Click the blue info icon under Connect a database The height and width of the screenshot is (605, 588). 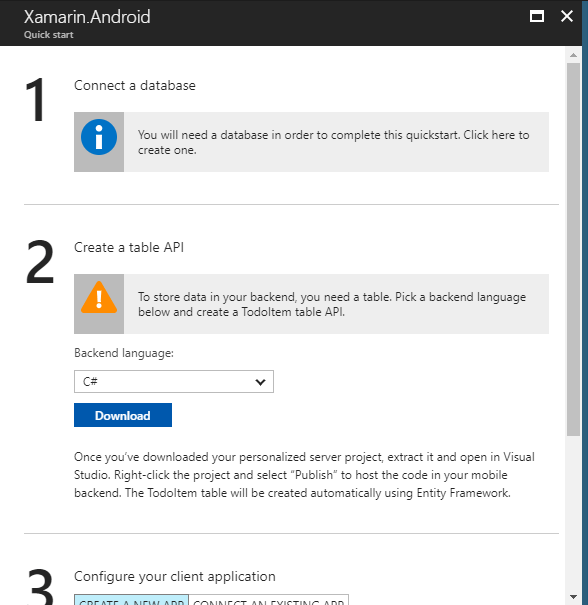(99, 137)
